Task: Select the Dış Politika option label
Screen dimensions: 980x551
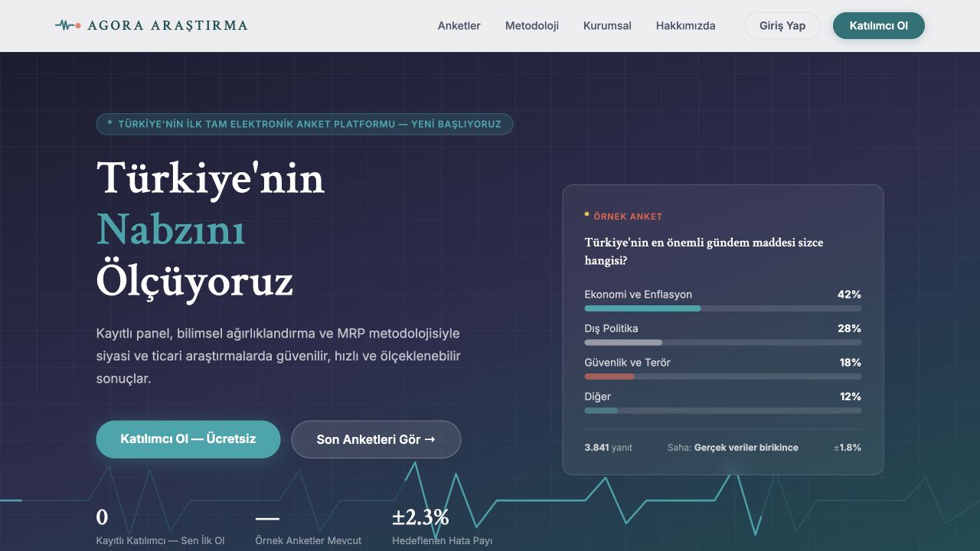Action: coord(612,328)
